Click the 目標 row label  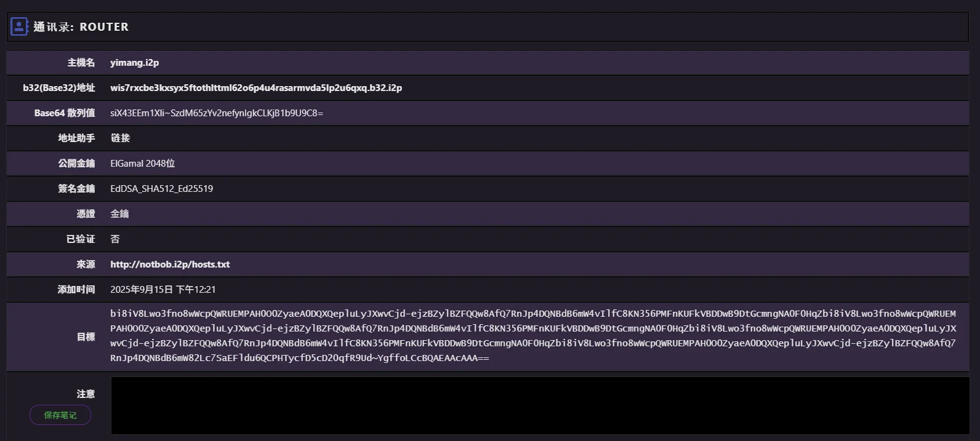pyautogui.click(x=86, y=336)
